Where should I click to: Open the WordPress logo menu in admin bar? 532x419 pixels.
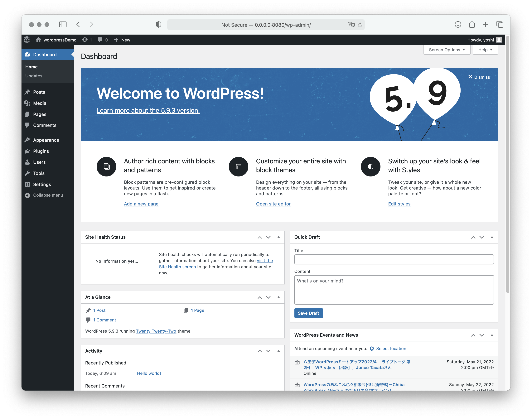point(27,40)
